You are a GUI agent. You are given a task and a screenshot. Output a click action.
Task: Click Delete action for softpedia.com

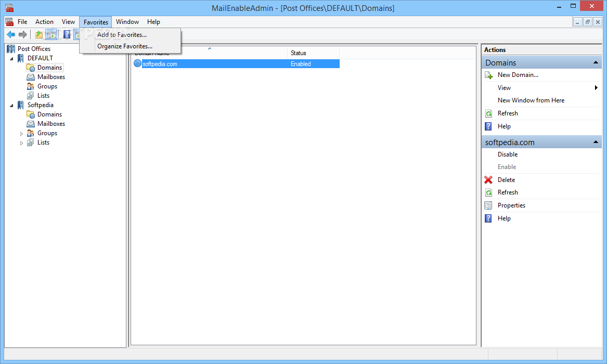coord(506,180)
